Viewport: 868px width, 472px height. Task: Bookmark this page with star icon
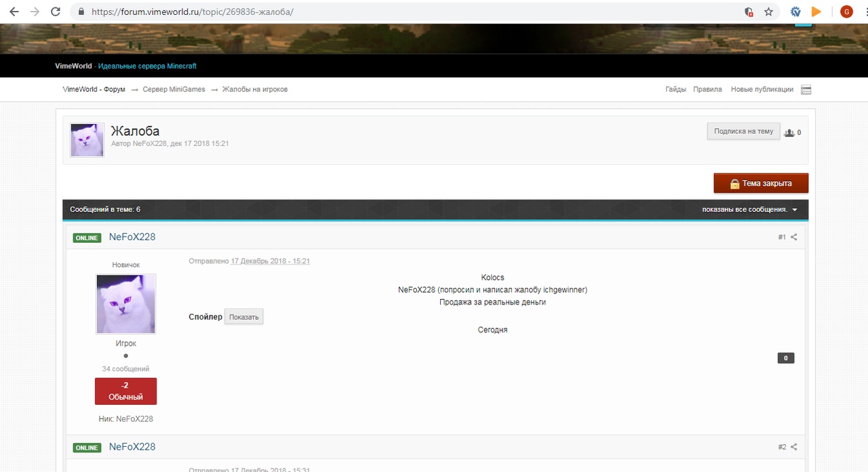(x=768, y=12)
